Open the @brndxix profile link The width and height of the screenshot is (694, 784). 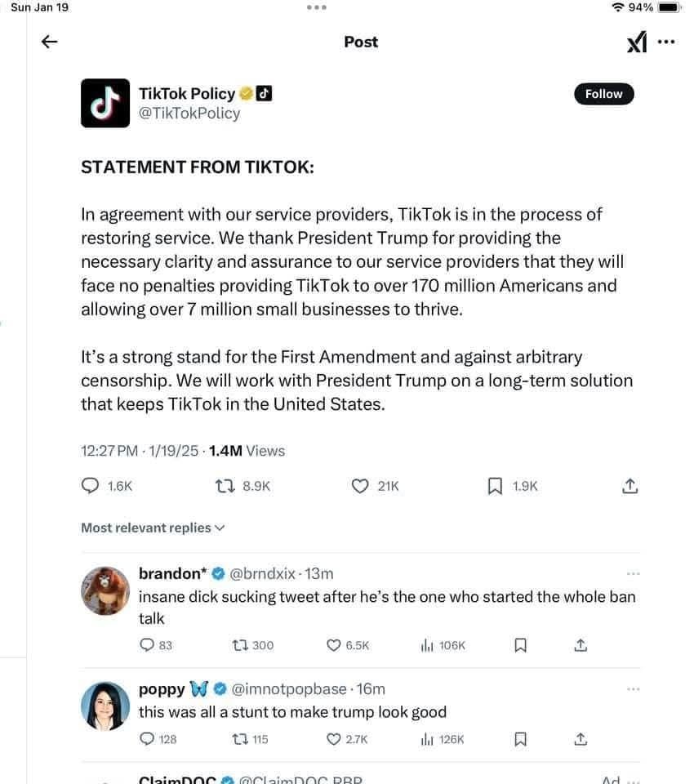263,573
